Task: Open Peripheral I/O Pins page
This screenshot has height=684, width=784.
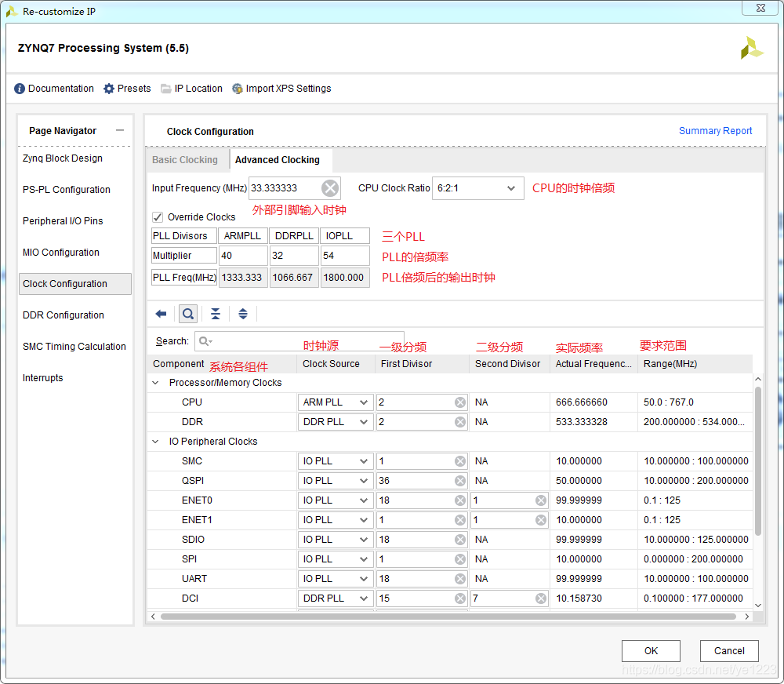Action: (x=63, y=221)
